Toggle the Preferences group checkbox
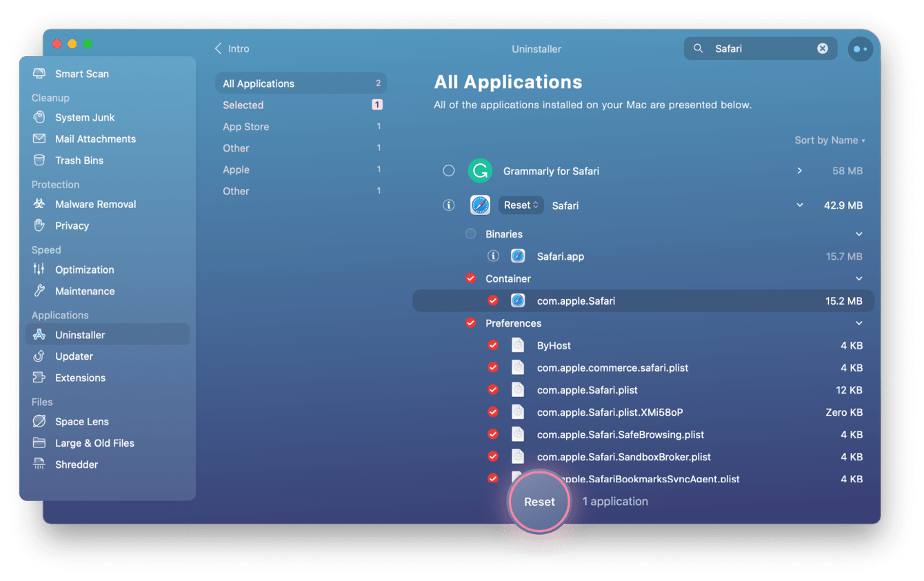The height and width of the screenshot is (581, 924). pos(470,323)
